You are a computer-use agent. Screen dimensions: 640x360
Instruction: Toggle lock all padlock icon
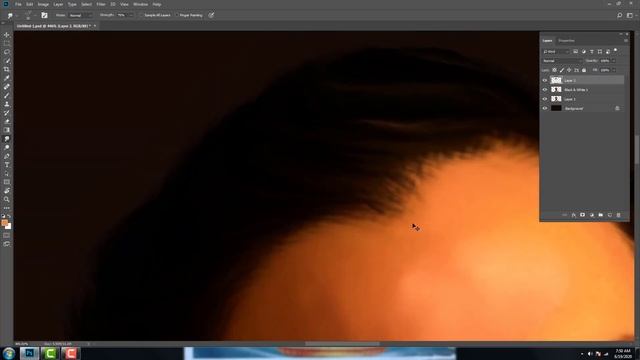[584, 70]
